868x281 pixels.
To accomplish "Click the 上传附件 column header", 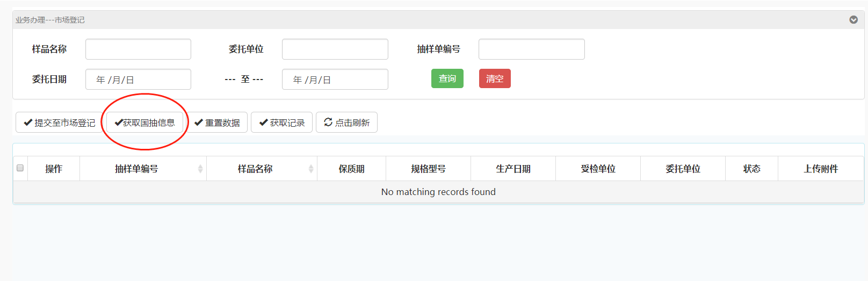I will 820,169.
